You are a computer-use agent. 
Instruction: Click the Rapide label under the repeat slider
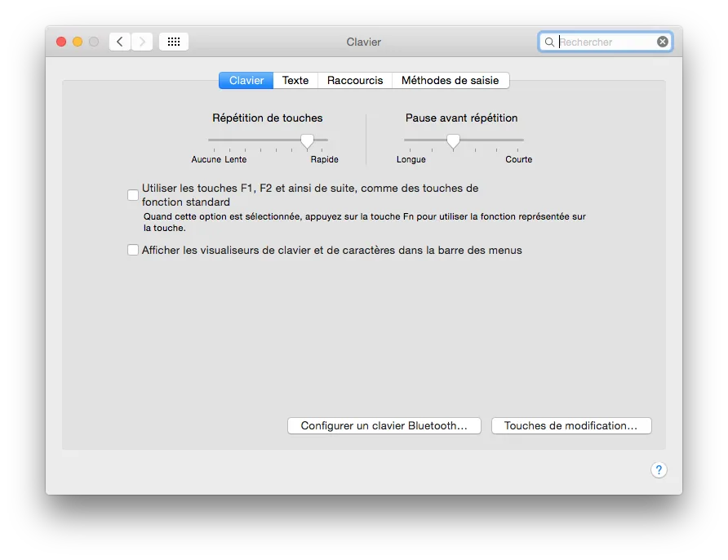pos(325,159)
